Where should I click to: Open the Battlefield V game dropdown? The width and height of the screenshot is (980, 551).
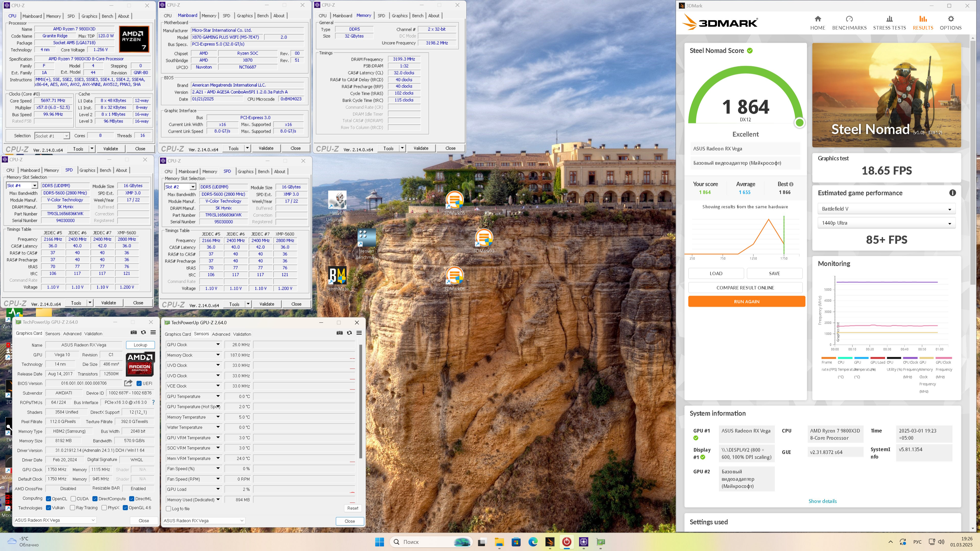pyautogui.click(x=886, y=209)
